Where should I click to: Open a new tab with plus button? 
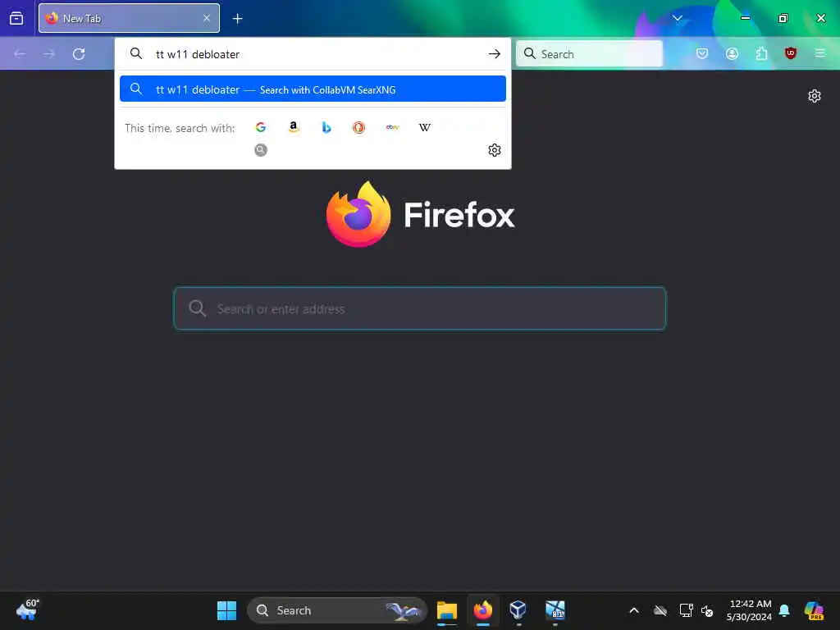tap(237, 19)
